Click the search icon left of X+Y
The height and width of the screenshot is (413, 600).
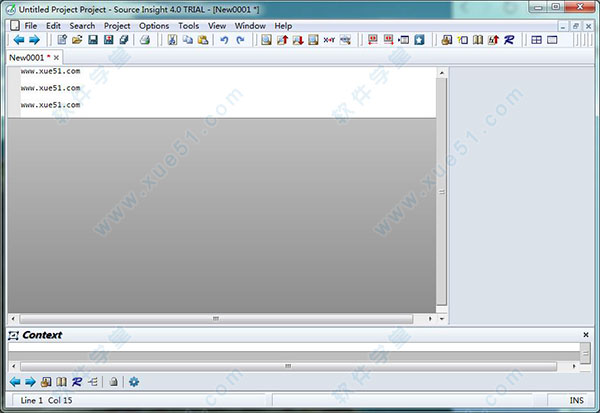coord(313,40)
